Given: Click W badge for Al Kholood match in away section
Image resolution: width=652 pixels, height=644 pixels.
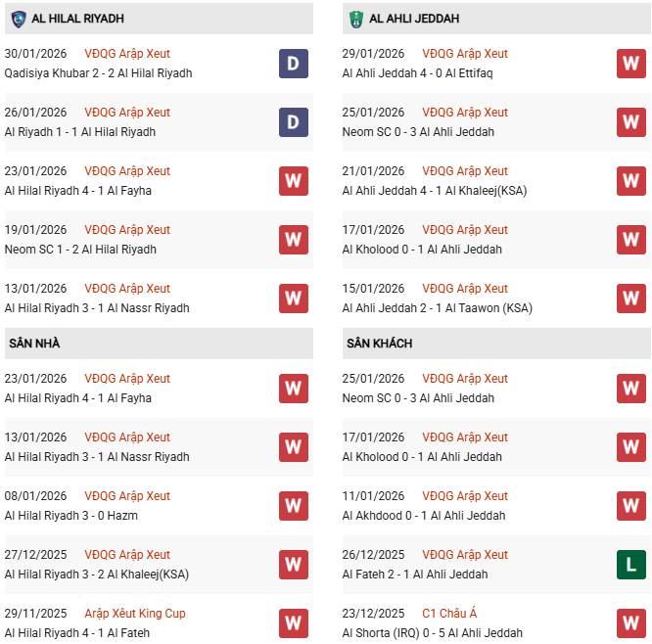Looking at the screenshot, I should 630,447.
